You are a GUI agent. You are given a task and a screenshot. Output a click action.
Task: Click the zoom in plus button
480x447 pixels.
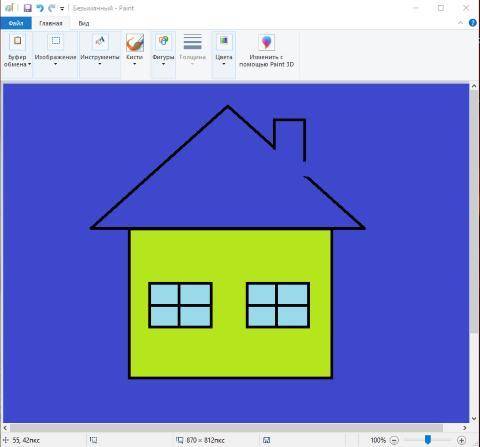click(461, 440)
